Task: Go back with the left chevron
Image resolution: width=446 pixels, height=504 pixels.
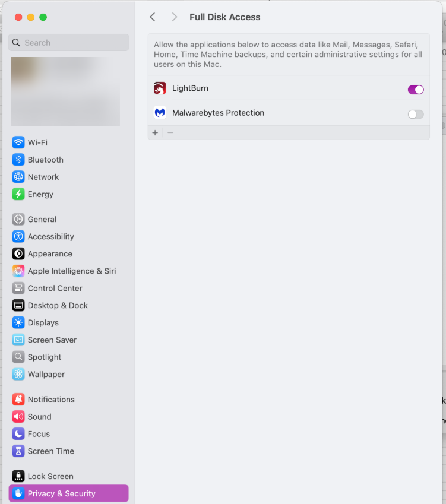Action: pyautogui.click(x=153, y=17)
